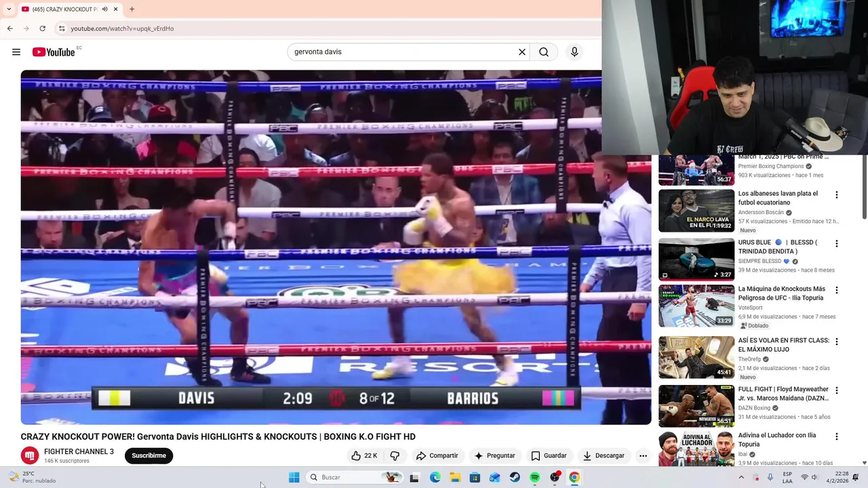Switch to Chrome in the taskbar
This screenshot has width=868, height=488.
574,477
